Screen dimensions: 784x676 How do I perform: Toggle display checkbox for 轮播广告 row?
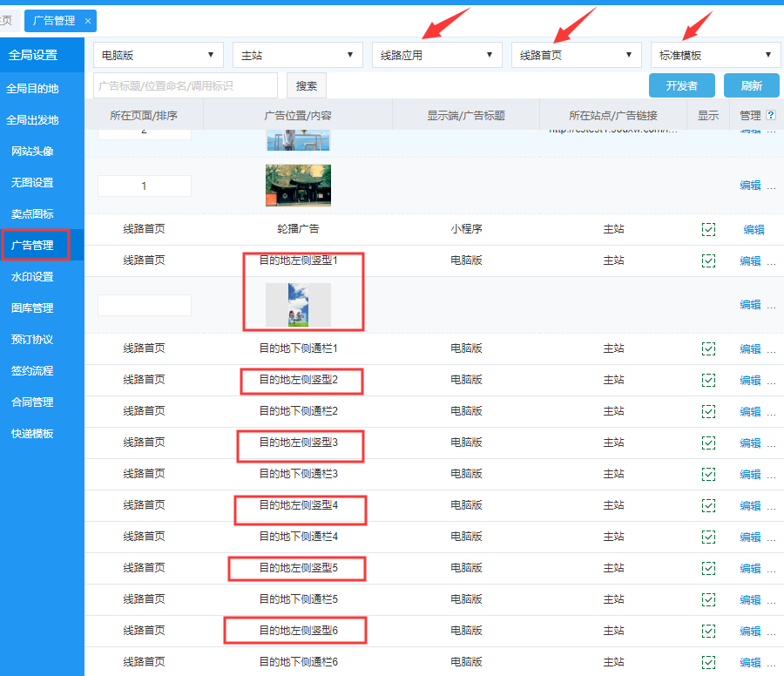pyautogui.click(x=708, y=229)
